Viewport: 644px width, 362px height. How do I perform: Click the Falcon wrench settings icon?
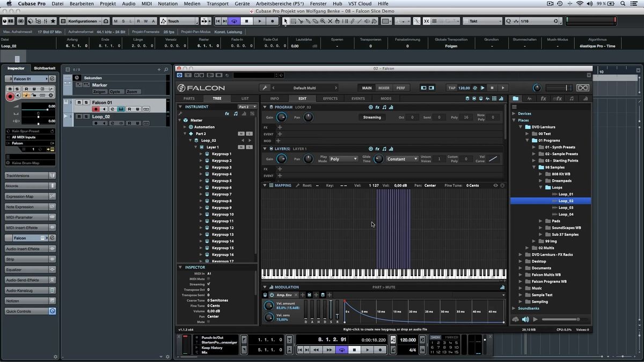265,88
